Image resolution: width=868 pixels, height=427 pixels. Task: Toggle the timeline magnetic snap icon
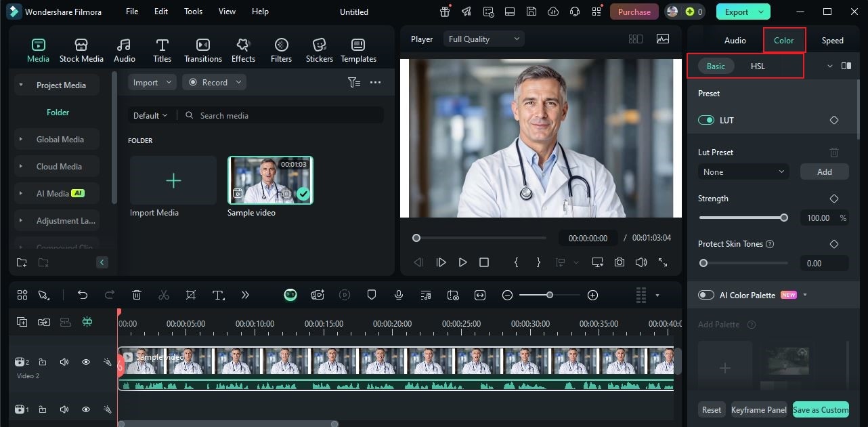click(x=87, y=322)
